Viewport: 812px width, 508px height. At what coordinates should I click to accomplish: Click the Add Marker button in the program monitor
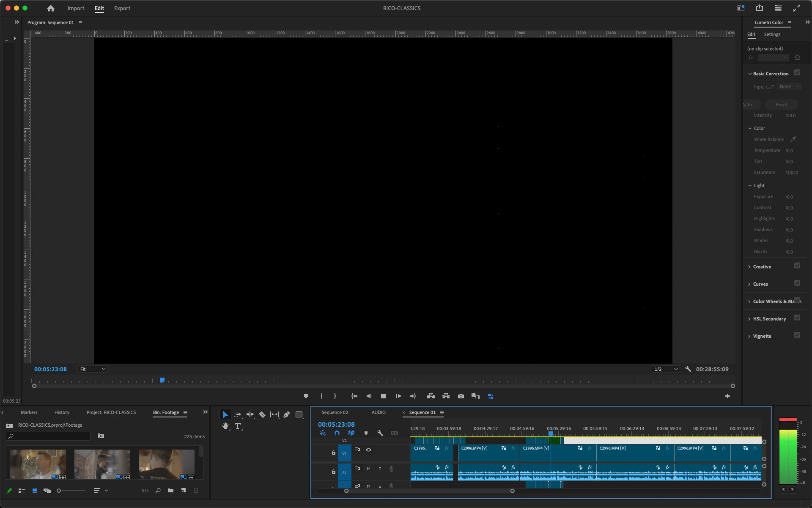coord(306,396)
